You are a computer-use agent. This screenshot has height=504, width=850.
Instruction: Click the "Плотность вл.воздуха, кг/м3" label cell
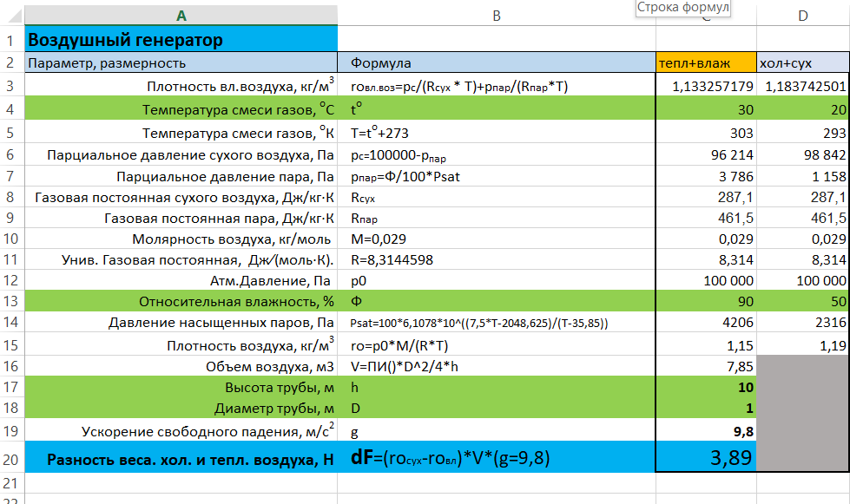coord(181,86)
